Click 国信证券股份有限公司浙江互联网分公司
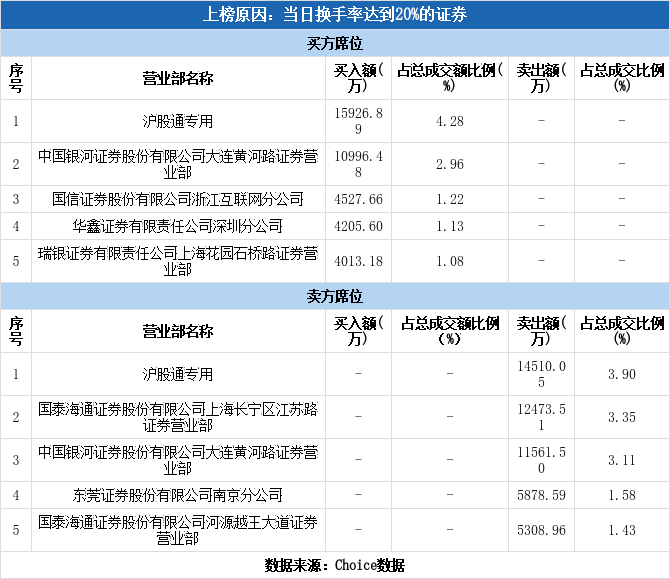 (178, 199)
